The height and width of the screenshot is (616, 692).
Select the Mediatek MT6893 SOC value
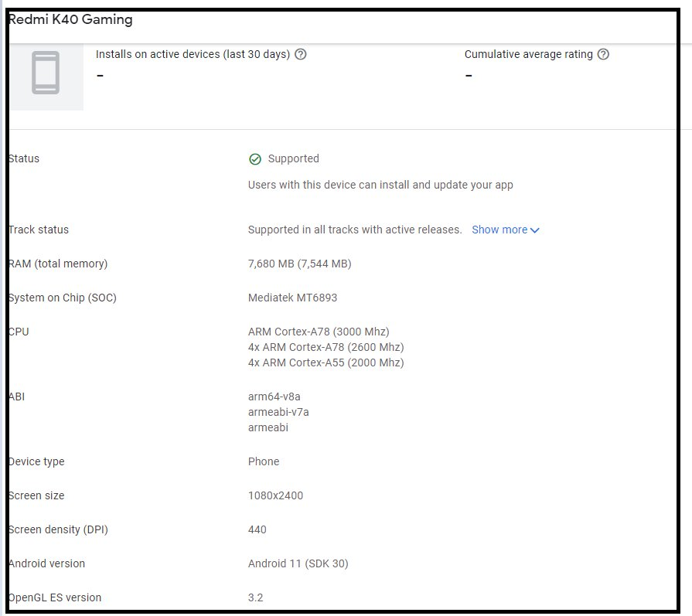(292, 298)
